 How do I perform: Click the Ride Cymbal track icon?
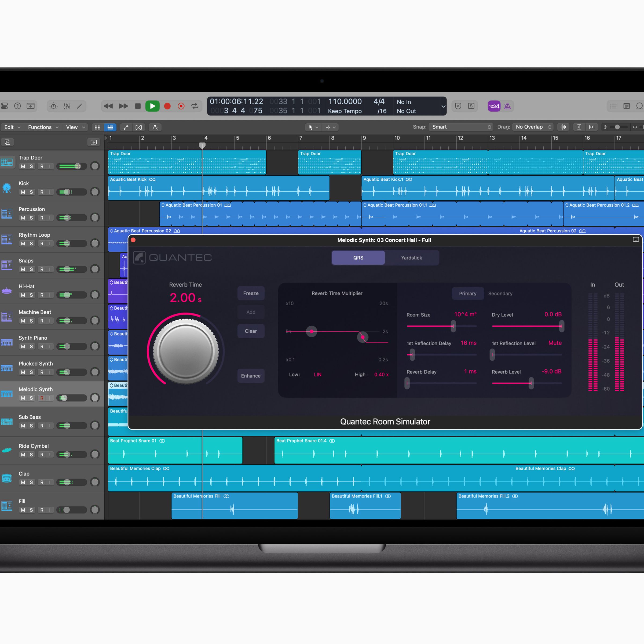tap(7, 450)
